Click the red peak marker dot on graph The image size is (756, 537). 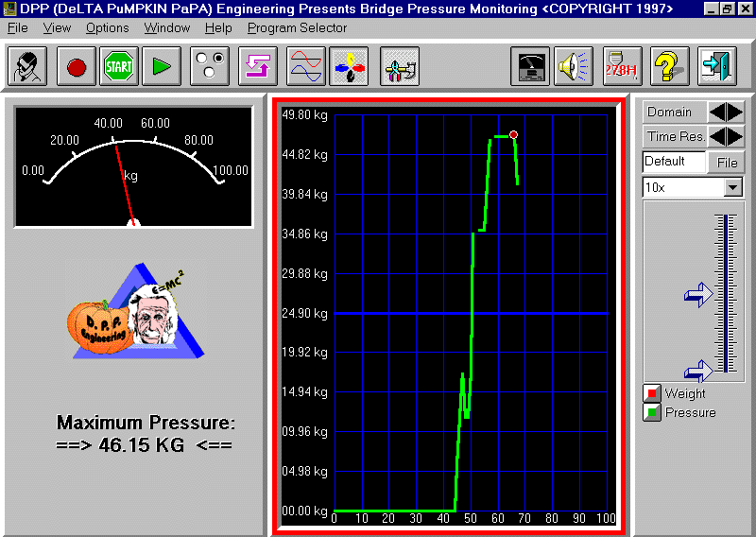[x=513, y=134]
